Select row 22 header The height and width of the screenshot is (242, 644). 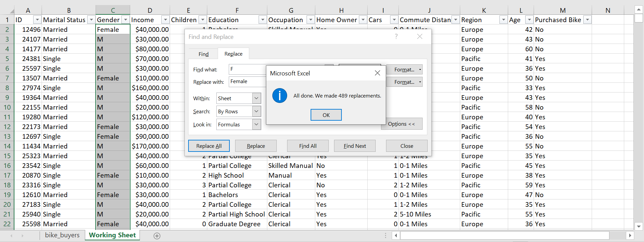coord(7,224)
